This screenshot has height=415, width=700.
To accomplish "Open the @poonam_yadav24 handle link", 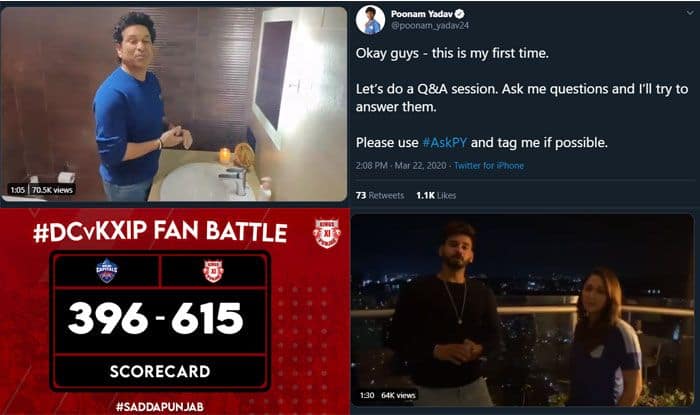I will (x=430, y=25).
